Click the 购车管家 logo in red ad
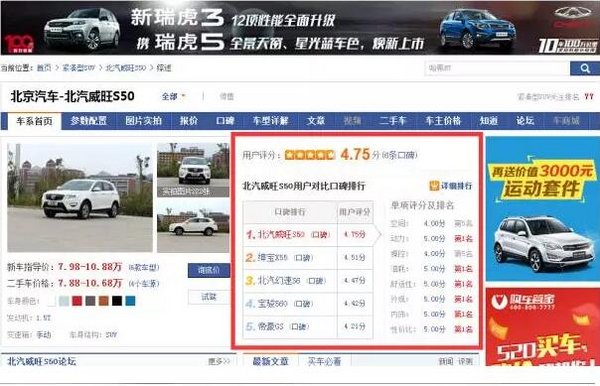 [x=523, y=302]
